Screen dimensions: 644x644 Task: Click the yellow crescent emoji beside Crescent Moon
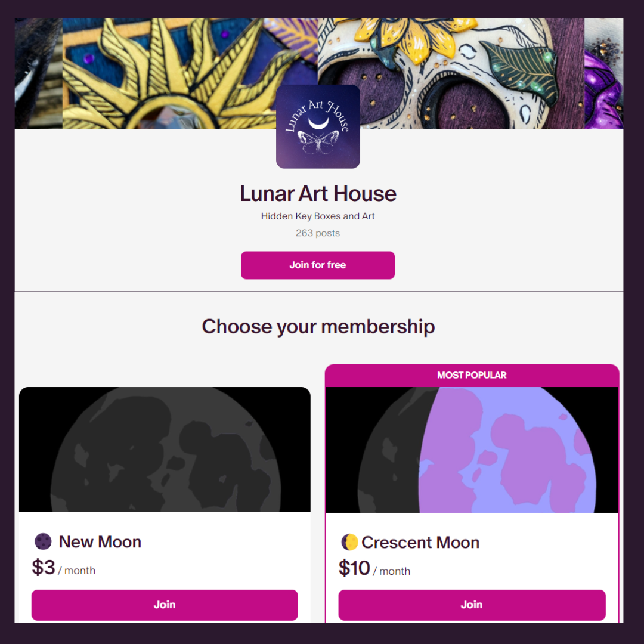[349, 542]
